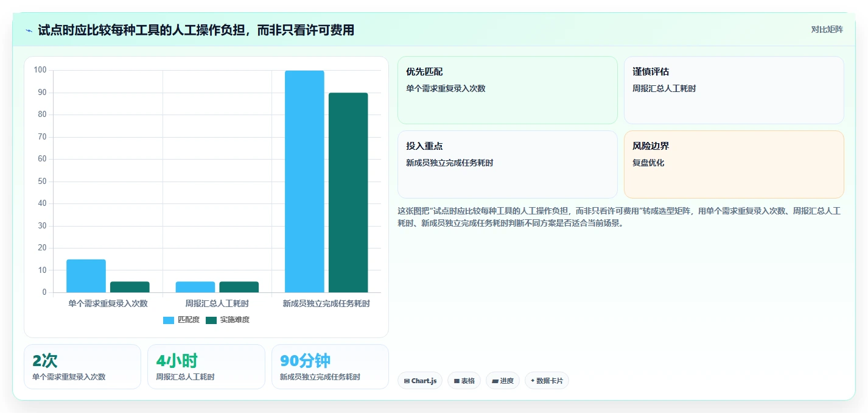
Task: Click the main title 试点时应比较每种工具的人工操作负担
Action: point(196,30)
